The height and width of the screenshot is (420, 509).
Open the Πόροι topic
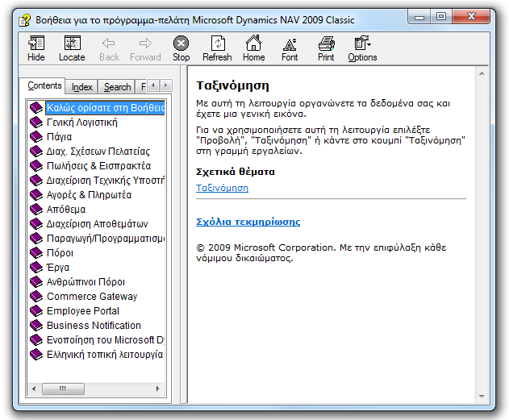(x=60, y=252)
